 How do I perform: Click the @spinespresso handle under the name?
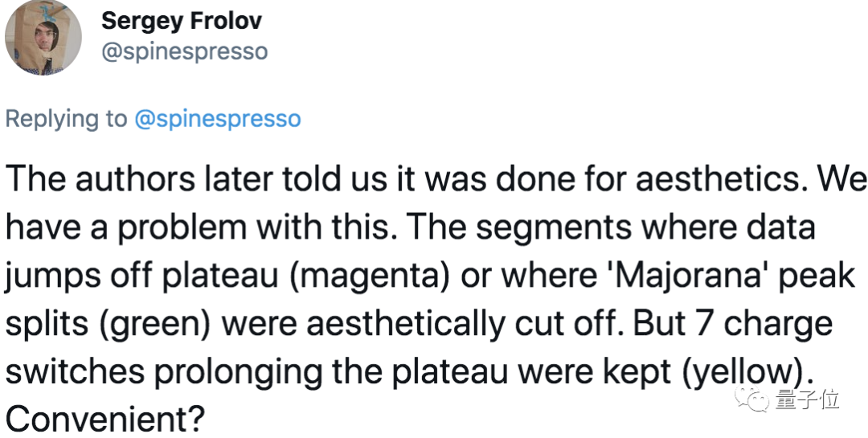pyautogui.click(x=184, y=52)
